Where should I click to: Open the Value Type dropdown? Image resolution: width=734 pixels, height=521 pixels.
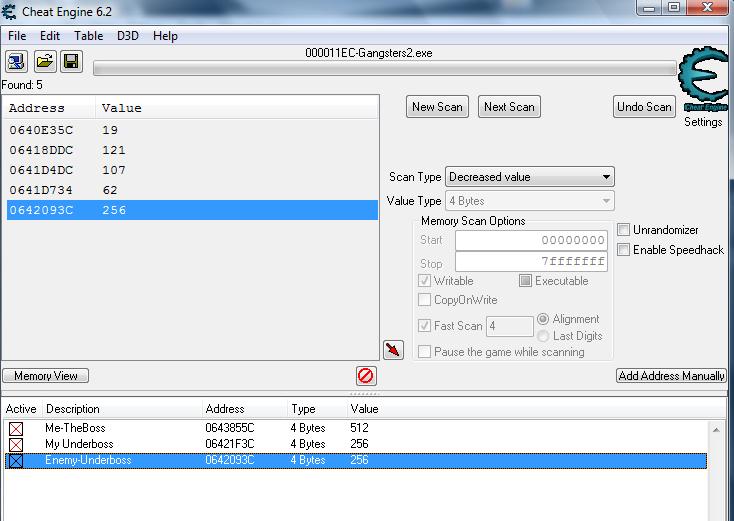point(529,201)
